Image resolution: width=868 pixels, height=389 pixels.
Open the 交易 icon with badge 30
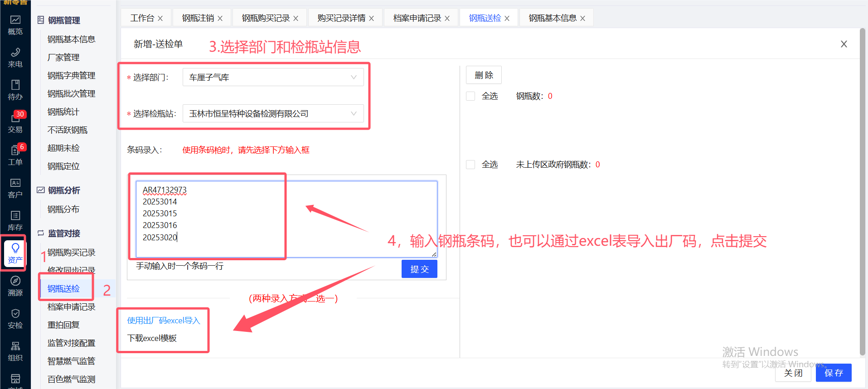15,123
